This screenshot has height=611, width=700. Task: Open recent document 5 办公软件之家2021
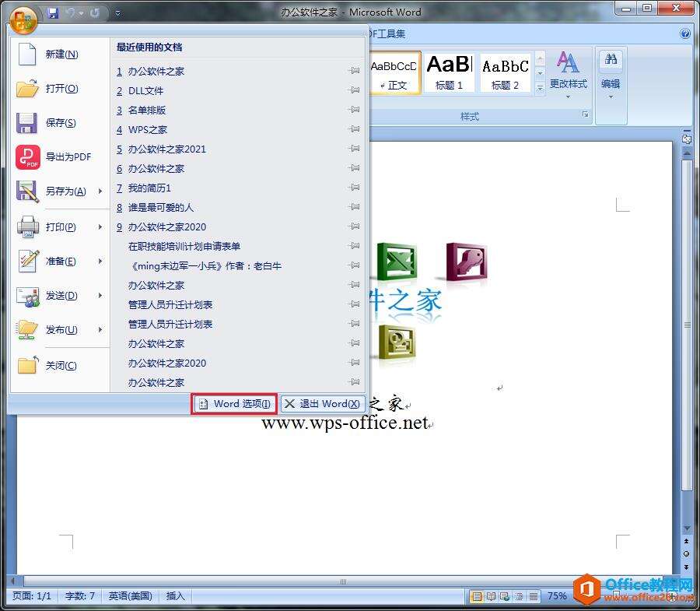tap(239, 149)
